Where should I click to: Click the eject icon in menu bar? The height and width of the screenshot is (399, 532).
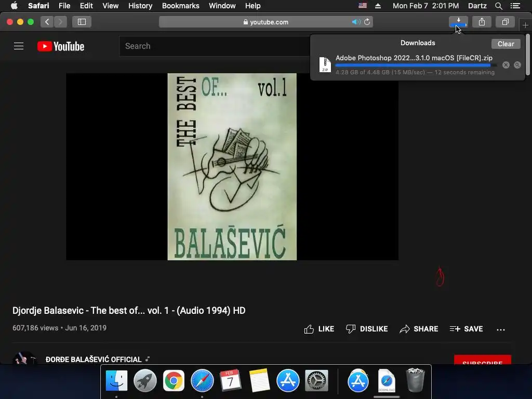(378, 6)
